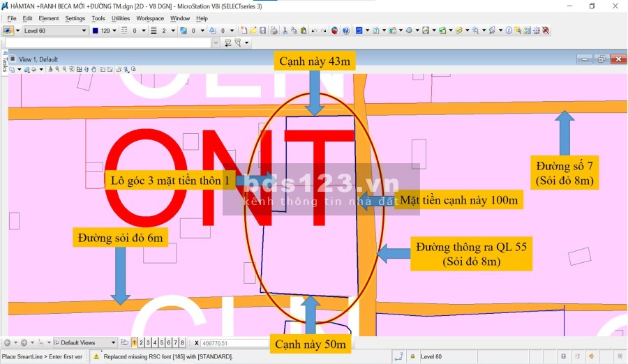Click the Level 60 status bar field
The image size is (628, 364).
pos(448,357)
